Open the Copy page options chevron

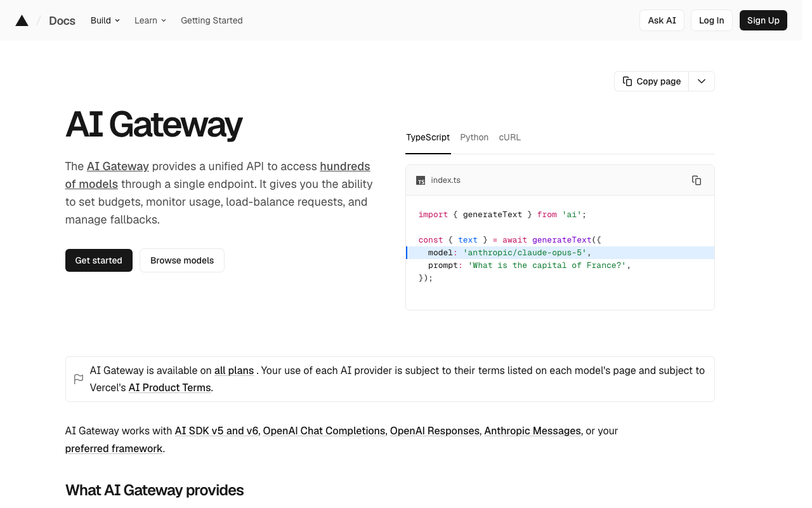pos(702,81)
